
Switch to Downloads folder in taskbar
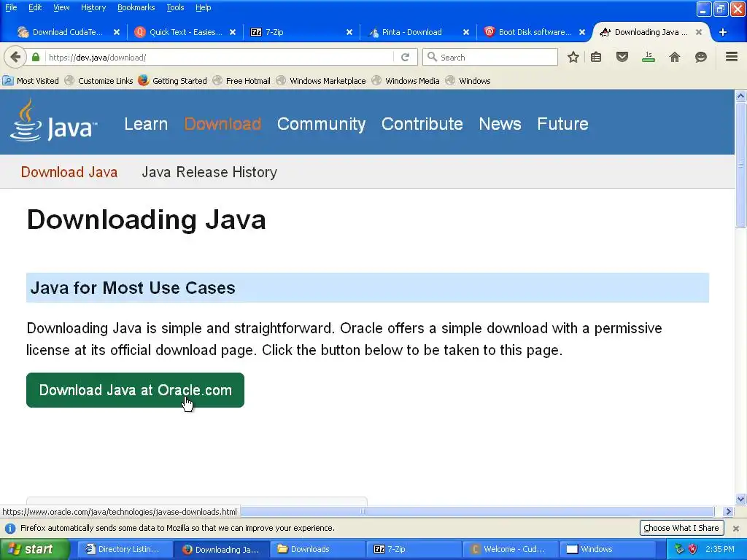[317, 550]
